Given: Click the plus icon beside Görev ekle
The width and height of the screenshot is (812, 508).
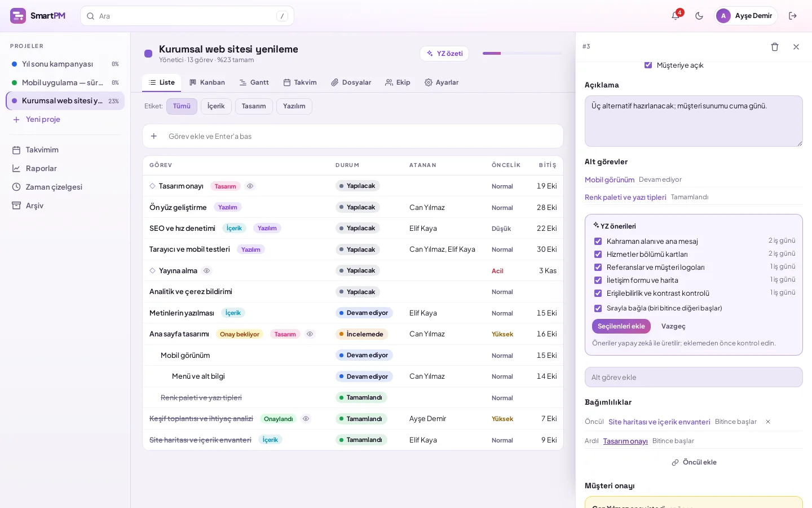Looking at the screenshot, I should (x=154, y=136).
